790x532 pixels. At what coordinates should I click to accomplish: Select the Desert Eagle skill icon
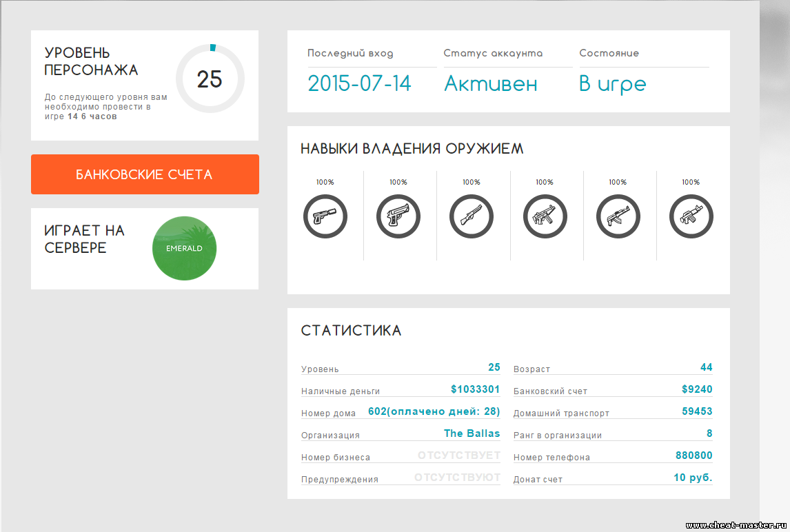click(398, 217)
